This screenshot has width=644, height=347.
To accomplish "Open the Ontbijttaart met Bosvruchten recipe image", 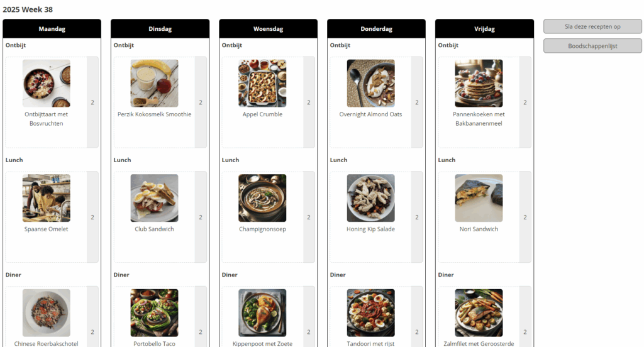I will (47, 84).
